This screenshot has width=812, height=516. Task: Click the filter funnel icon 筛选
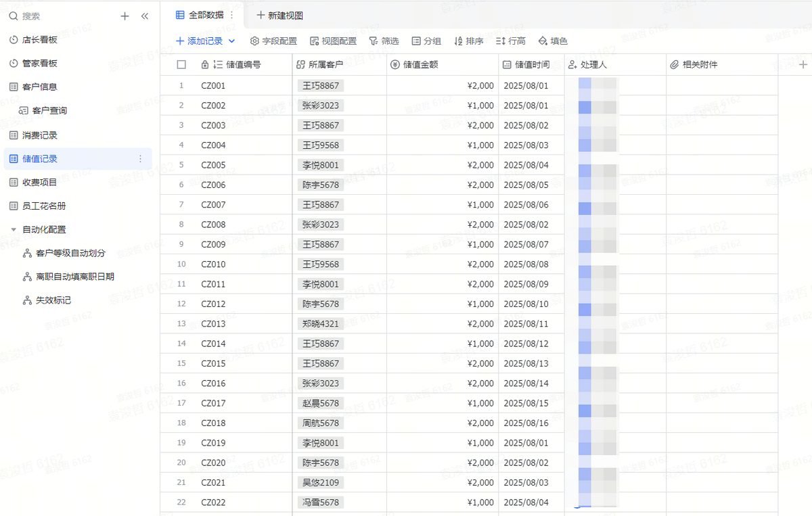(x=374, y=41)
